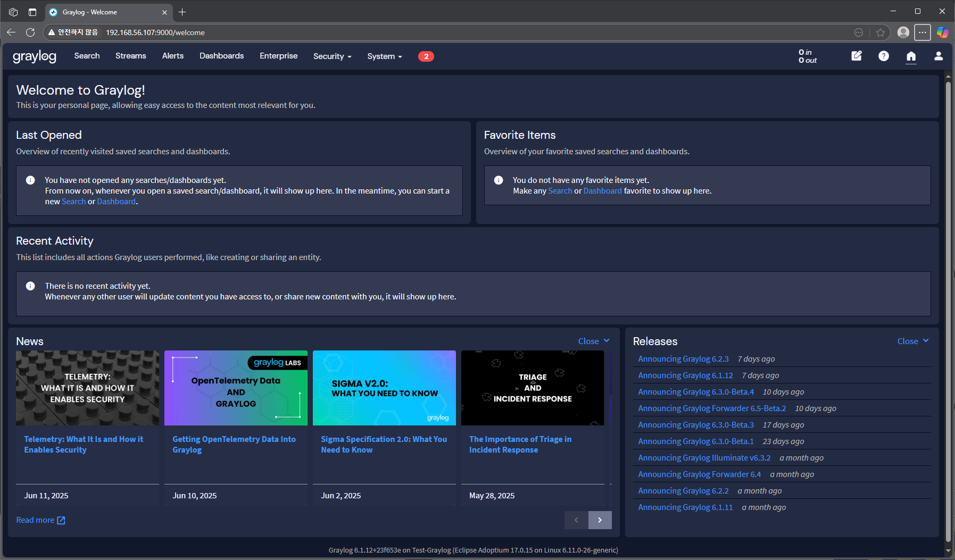Click Search link in Favorite Items

pos(560,191)
